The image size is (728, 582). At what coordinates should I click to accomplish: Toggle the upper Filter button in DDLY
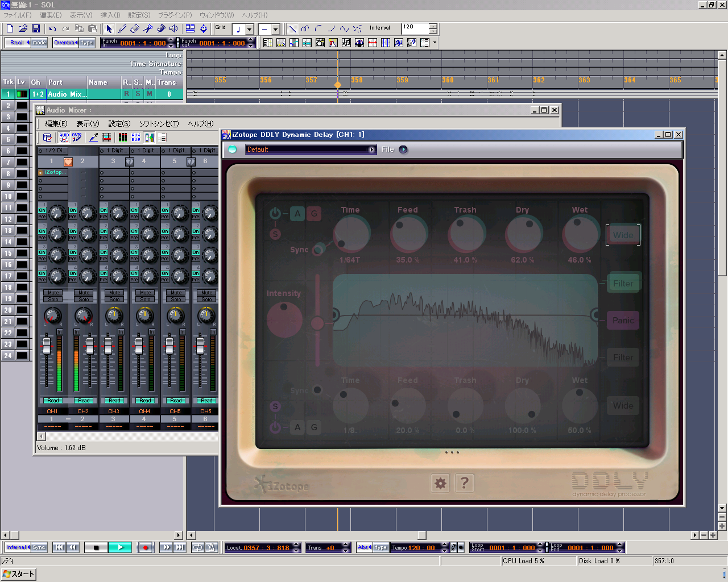pyautogui.click(x=623, y=283)
